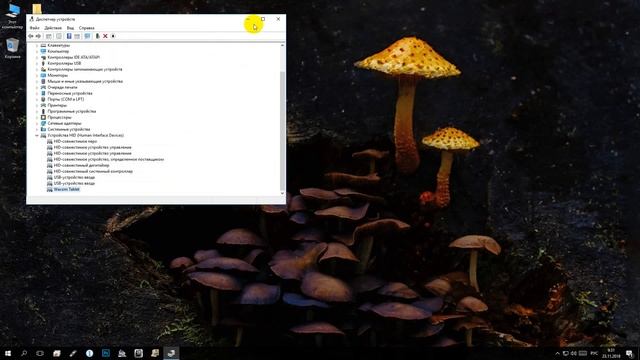Select the HID-совместимый дигитайзер device
The width and height of the screenshot is (640, 360).
[82, 165]
